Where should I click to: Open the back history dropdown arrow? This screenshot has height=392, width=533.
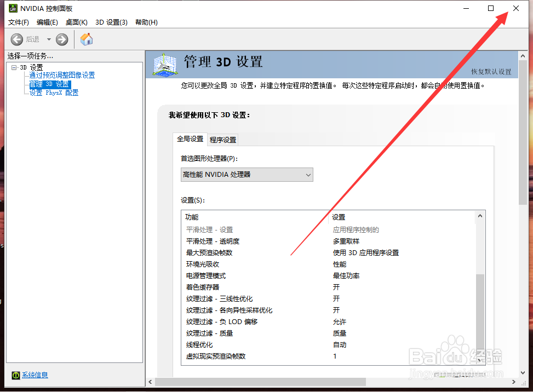click(49, 39)
